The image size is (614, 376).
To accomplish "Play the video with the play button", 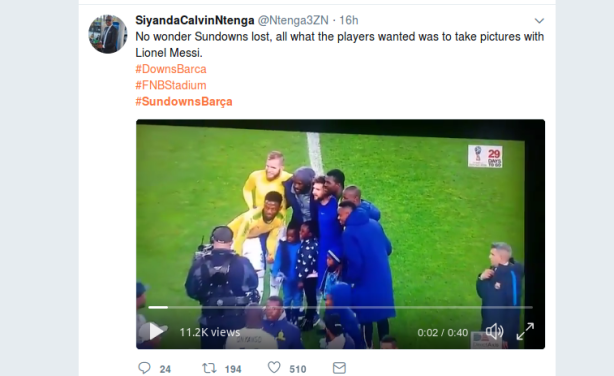I will click(156, 332).
